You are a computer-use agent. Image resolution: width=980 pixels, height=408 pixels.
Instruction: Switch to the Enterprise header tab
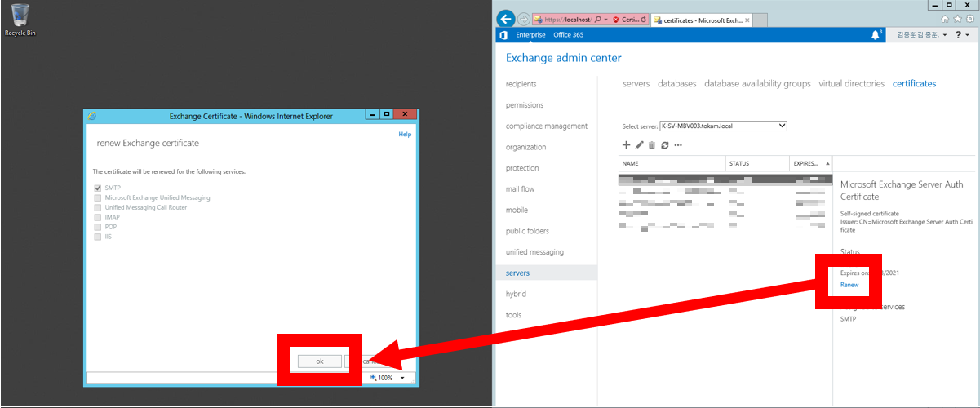[x=530, y=35]
